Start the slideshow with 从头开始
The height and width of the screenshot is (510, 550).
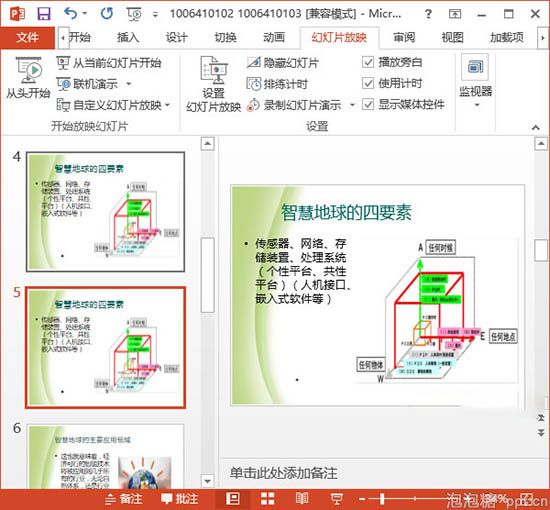point(28,78)
